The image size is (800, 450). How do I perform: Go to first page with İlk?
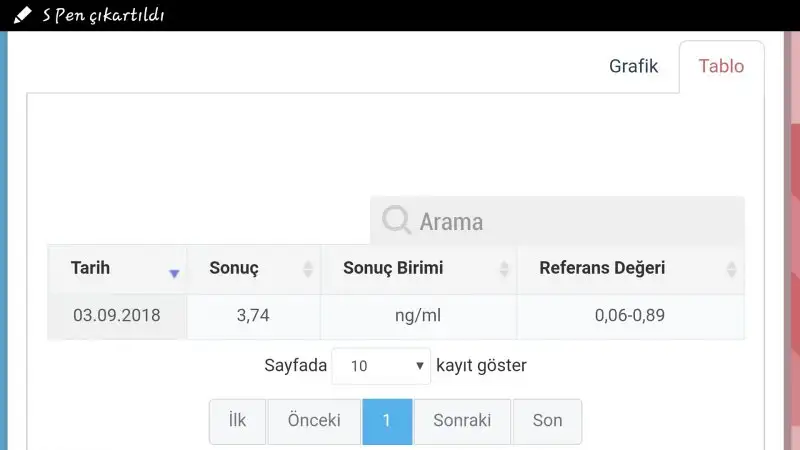click(x=237, y=421)
